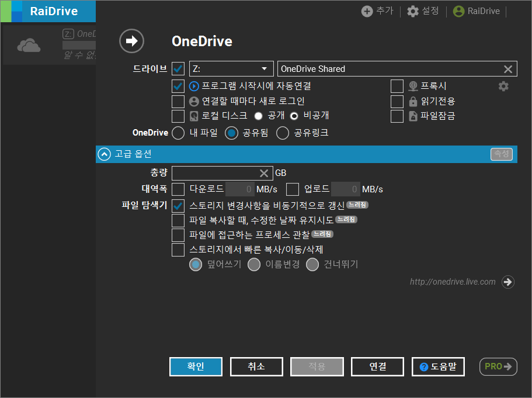Click the auto-connect play icon
Image resolution: width=532 pixels, height=398 pixels.
pyautogui.click(x=194, y=86)
